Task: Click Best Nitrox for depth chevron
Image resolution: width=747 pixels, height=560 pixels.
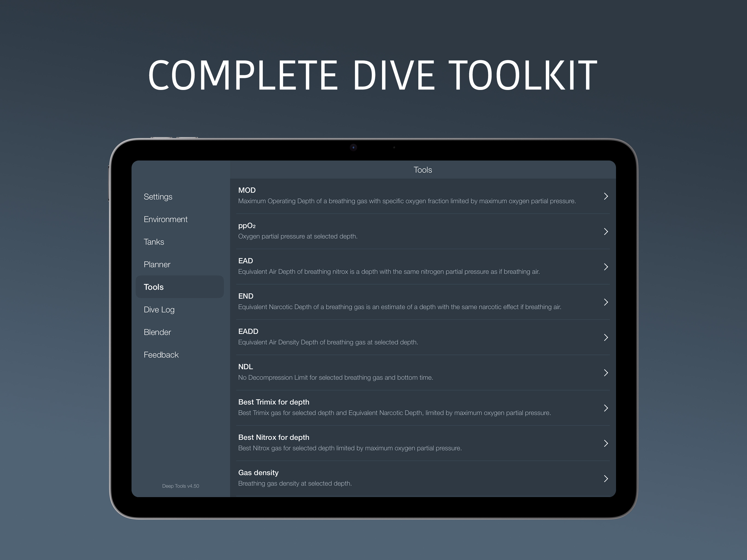Action: [x=606, y=443]
